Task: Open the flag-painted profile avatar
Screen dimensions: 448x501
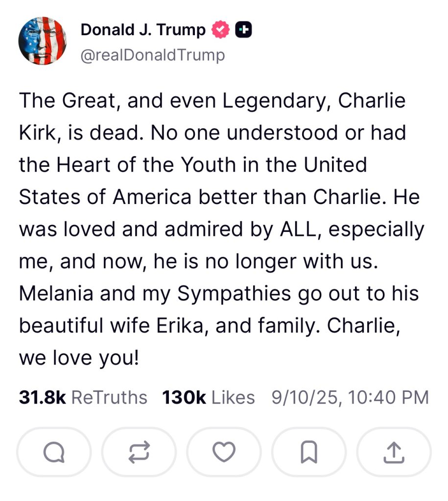Action: pyautogui.click(x=43, y=40)
